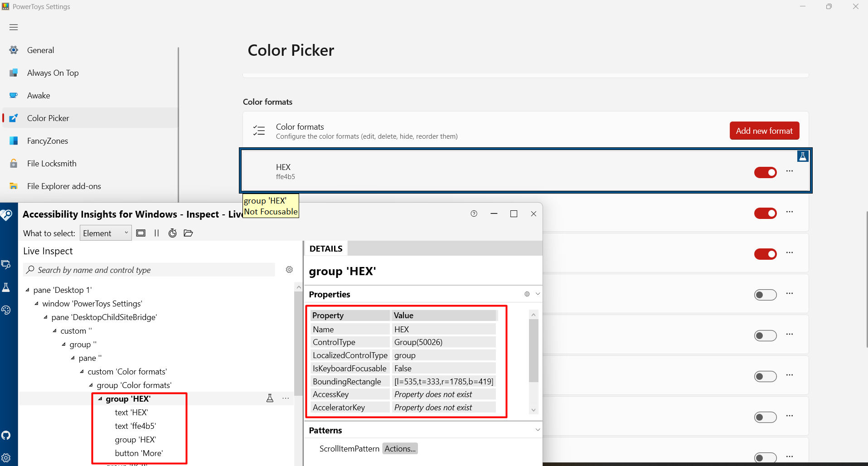Toggle the second enabled red color format switch
868x466 pixels.
(x=765, y=213)
